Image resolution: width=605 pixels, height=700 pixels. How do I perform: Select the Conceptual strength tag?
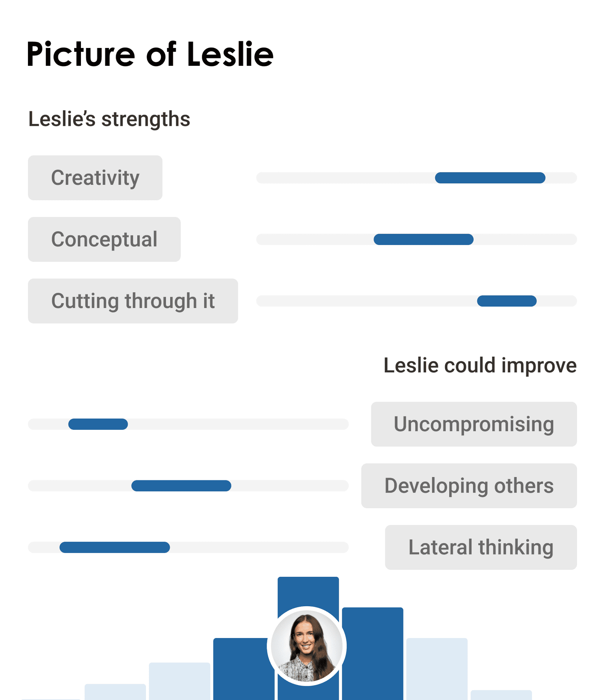[104, 239]
